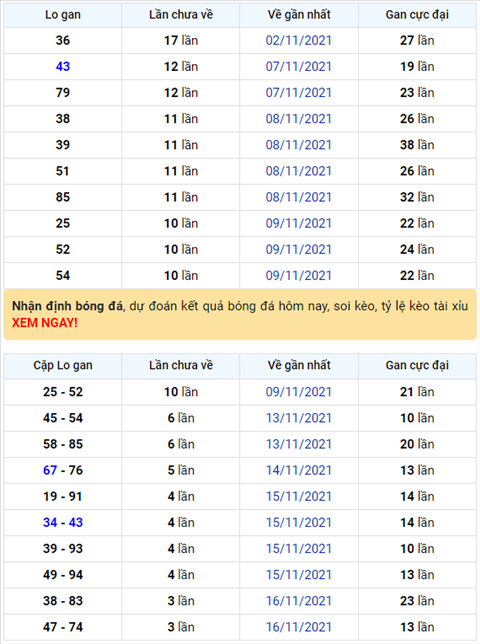
Task: Click blue number 43 in pair 34 - 43
Action: tap(76, 522)
